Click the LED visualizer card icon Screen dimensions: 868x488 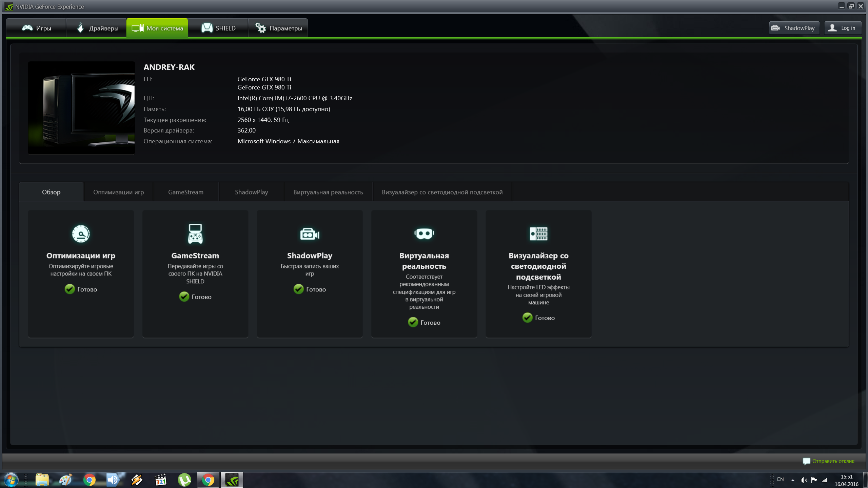coord(538,233)
